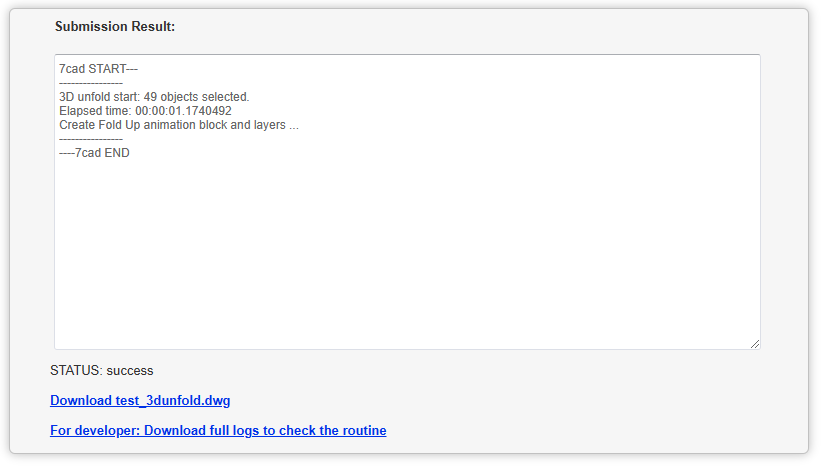Click the "STATUS:" label text
Image resolution: width=823 pixels, height=467 pixels.
76,371
